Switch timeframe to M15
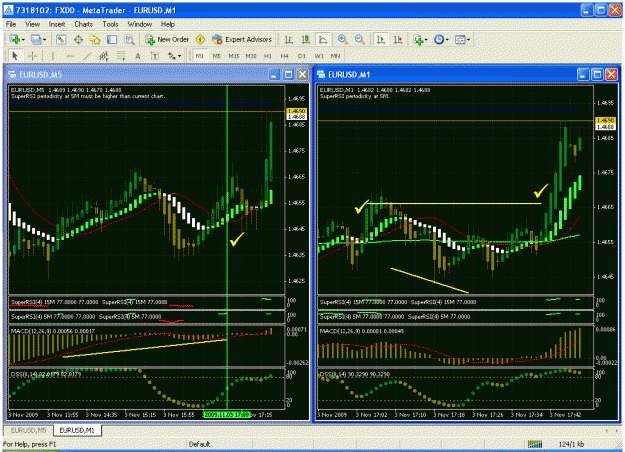The width and height of the screenshot is (625, 452). point(234,56)
